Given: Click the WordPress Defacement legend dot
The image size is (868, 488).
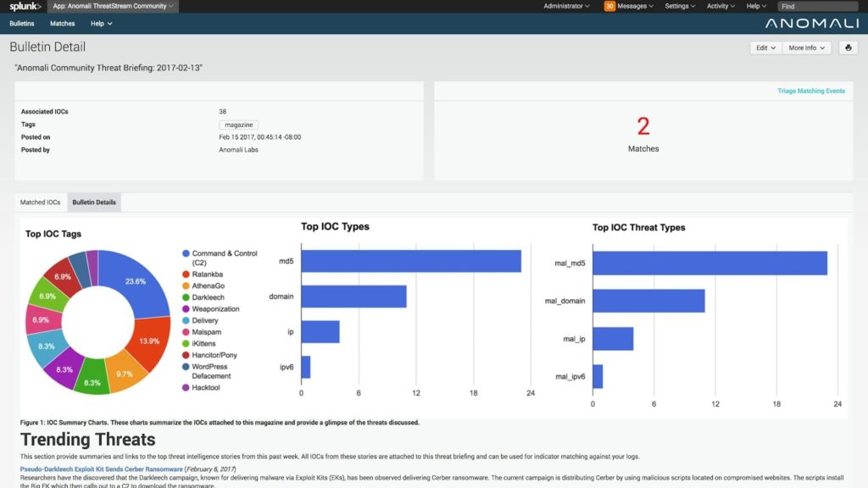Looking at the screenshot, I should (186, 367).
